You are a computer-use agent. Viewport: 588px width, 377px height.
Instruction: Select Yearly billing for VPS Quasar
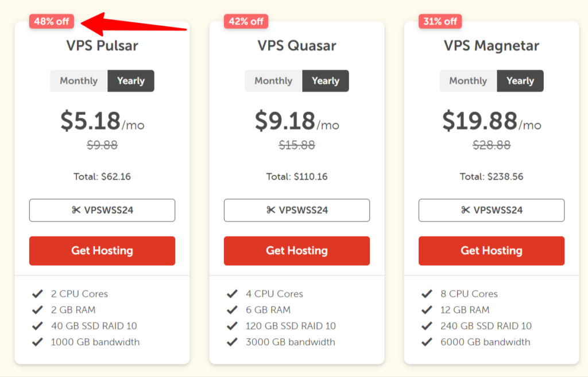point(326,81)
